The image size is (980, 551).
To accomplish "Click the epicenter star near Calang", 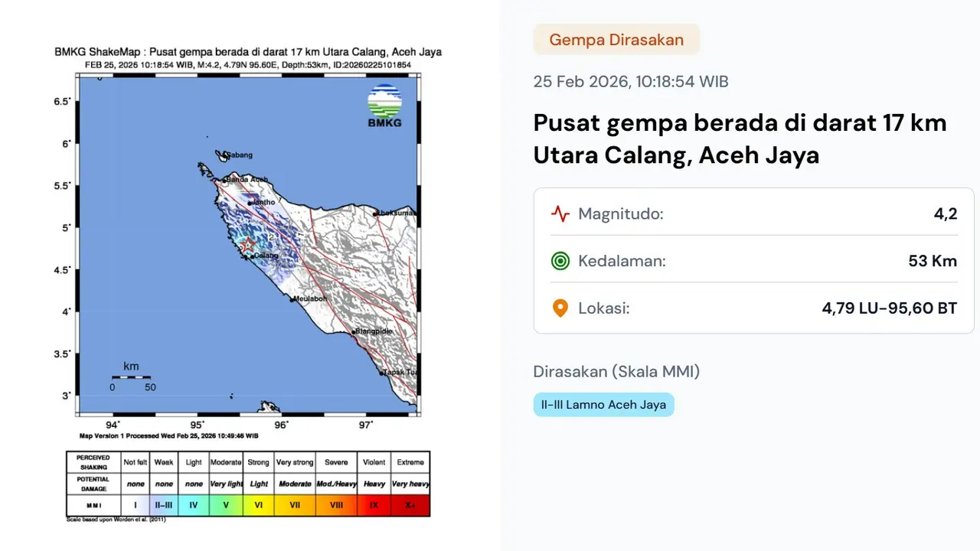I will pyautogui.click(x=249, y=245).
